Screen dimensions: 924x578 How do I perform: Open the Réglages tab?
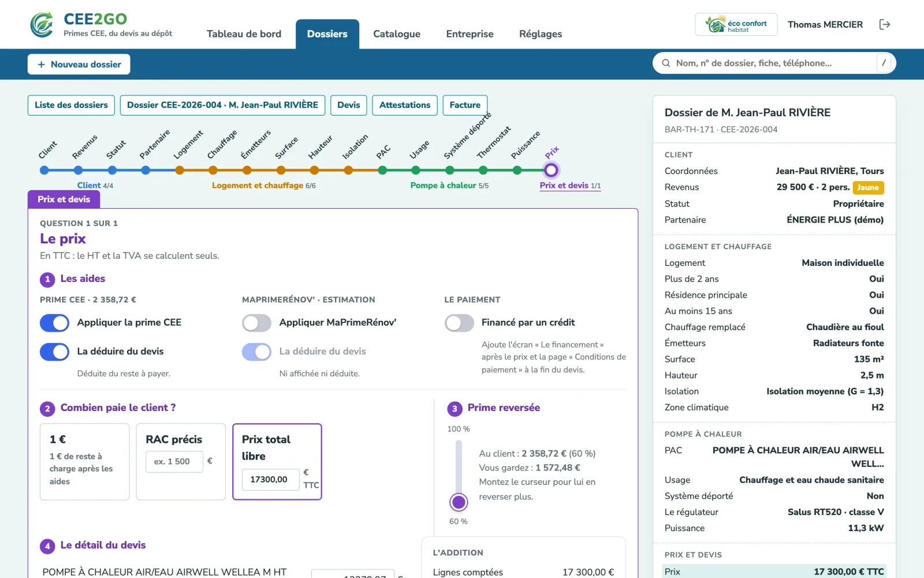pyautogui.click(x=541, y=34)
